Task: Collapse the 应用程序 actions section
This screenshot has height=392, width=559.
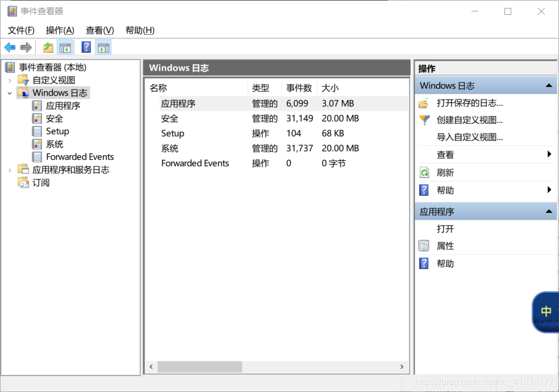Action: pyautogui.click(x=549, y=212)
